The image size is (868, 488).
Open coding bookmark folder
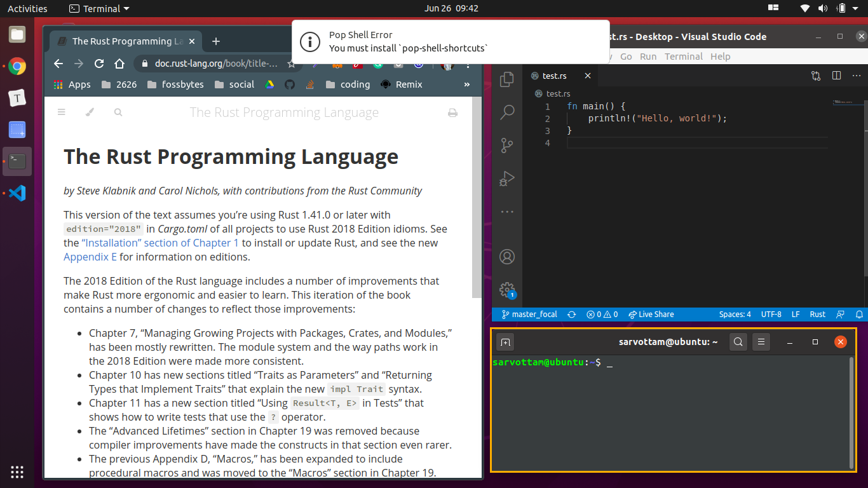pos(348,85)
